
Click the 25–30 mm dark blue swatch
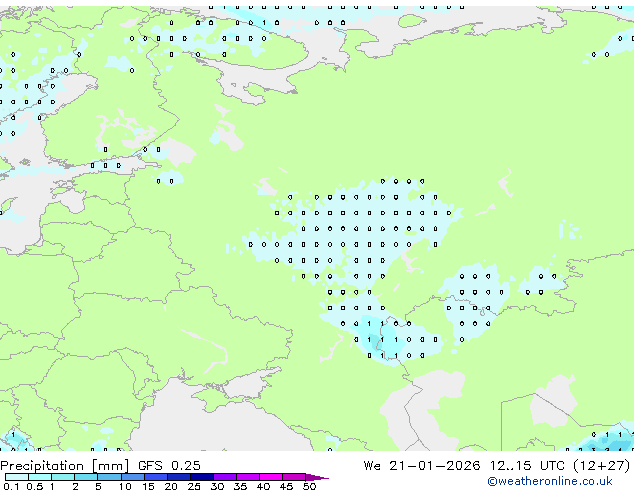[x=201, y=477]
